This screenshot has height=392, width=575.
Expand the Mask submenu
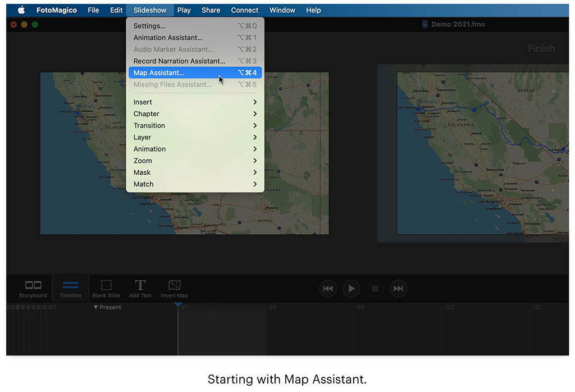(x=195, y=173)
